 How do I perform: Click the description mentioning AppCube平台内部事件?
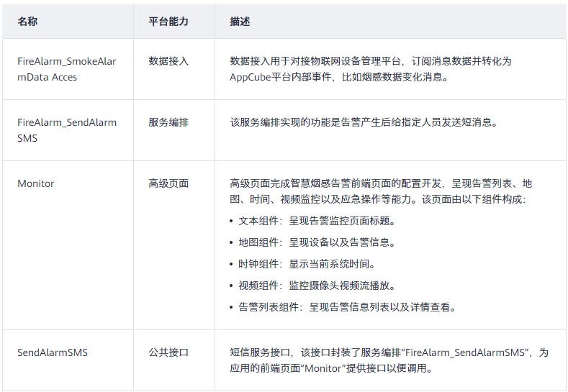(x=370, y=69)
